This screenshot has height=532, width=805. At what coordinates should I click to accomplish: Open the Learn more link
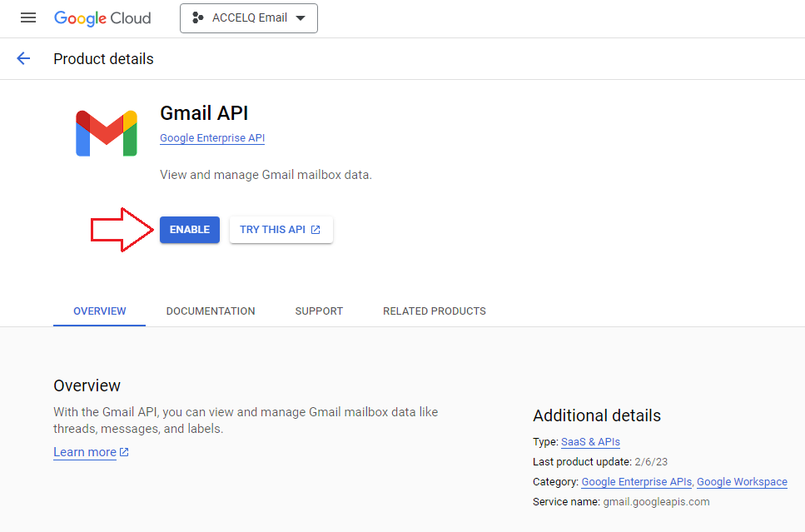[x=85, y=452]
